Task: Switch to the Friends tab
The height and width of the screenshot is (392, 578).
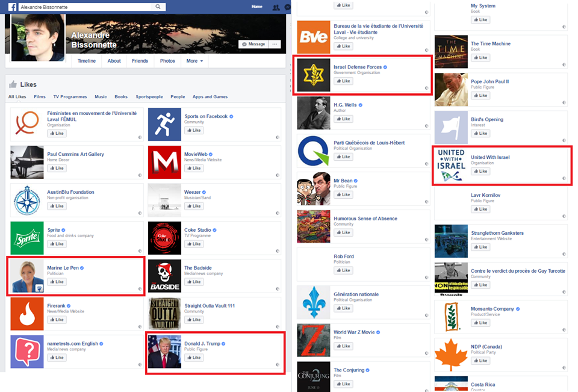Action: (140, 61)
